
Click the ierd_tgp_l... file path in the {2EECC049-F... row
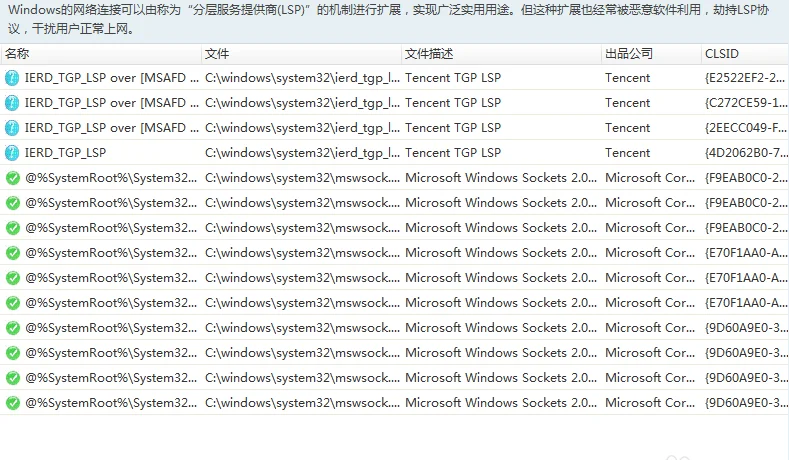tap(302, 128)
